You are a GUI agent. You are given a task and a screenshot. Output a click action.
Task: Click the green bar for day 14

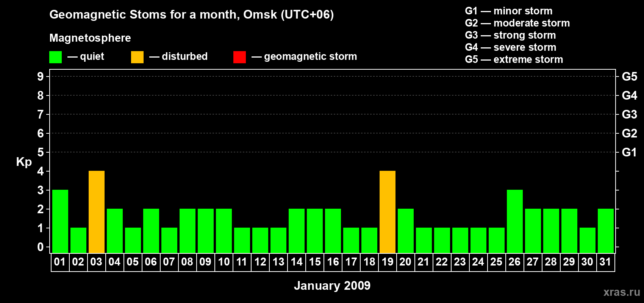click(x=297, y=231)
